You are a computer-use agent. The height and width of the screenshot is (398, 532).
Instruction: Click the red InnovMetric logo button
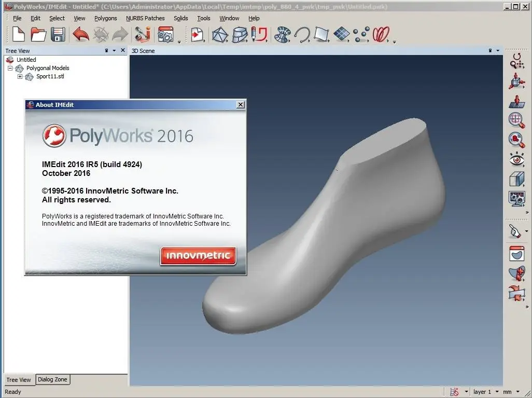click(198, 256)
